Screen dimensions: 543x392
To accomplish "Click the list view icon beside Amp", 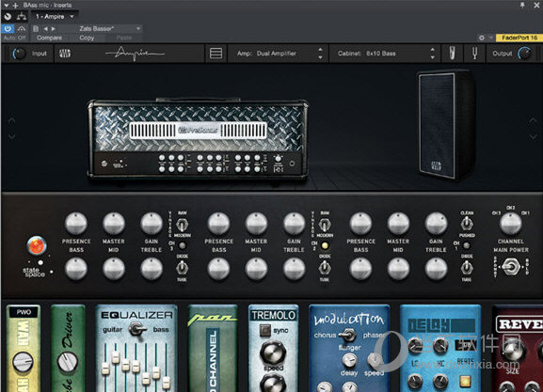I will tap(216, 54).
